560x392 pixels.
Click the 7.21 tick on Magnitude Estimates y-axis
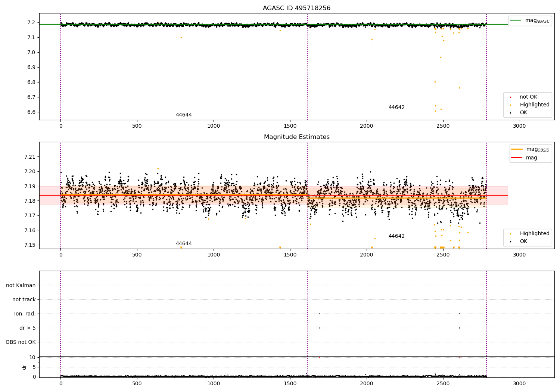[30, 157]
